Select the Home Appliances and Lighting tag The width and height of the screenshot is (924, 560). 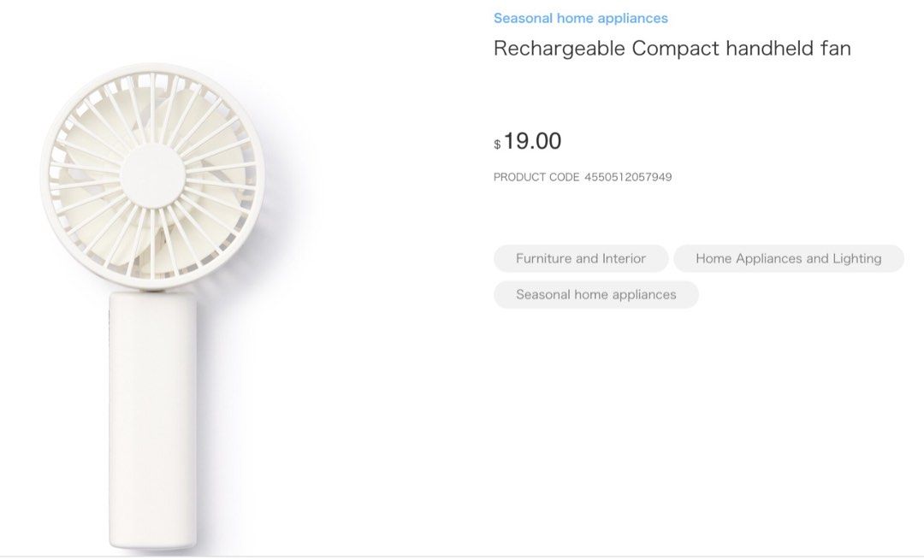pos(788,258)
